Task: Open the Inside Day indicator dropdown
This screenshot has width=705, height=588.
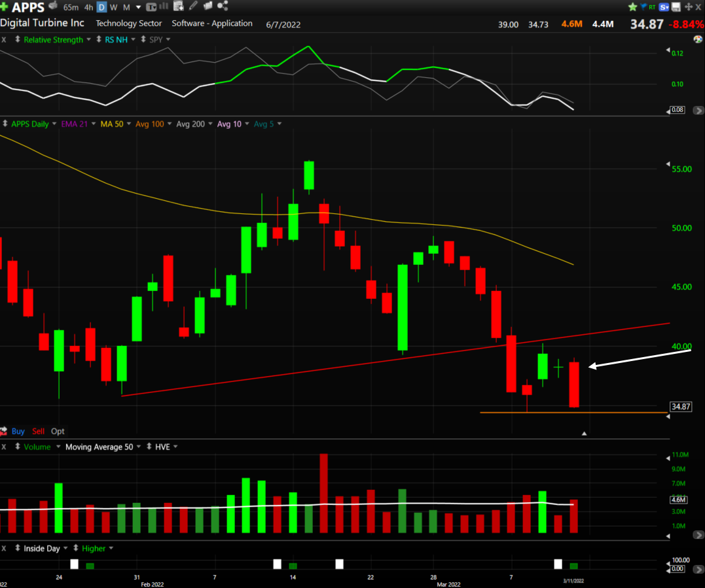Action: pyautogui.click(x=65, y=548)
